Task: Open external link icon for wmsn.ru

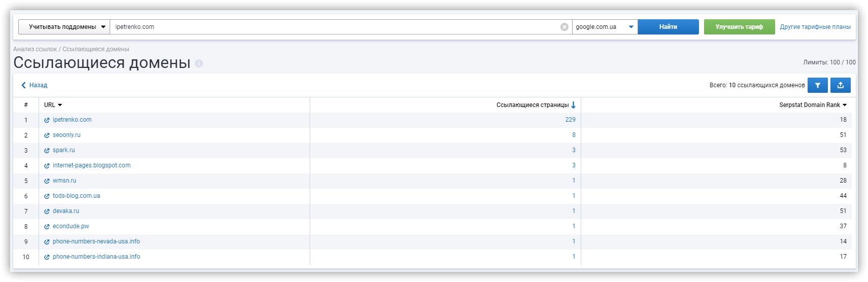Action: [47, 181]
